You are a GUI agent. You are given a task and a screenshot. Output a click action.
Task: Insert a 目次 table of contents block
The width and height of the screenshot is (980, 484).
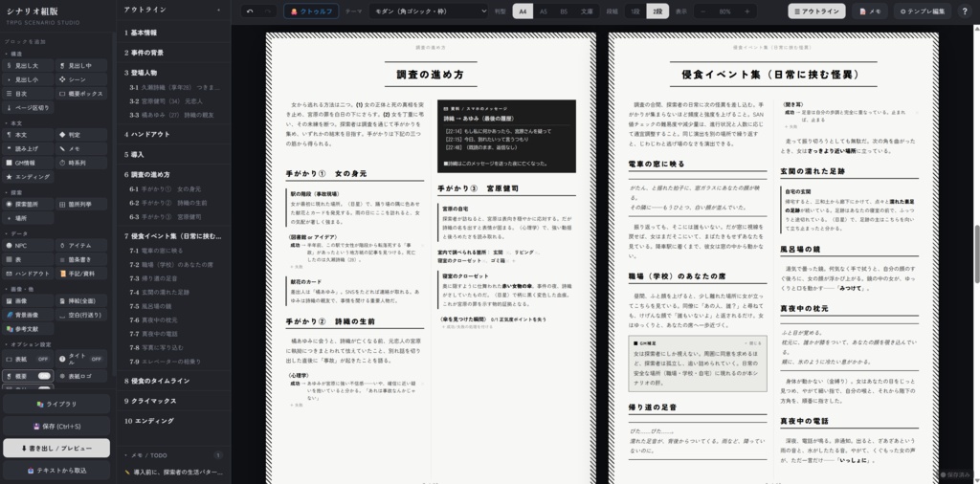tap(28, 94)
